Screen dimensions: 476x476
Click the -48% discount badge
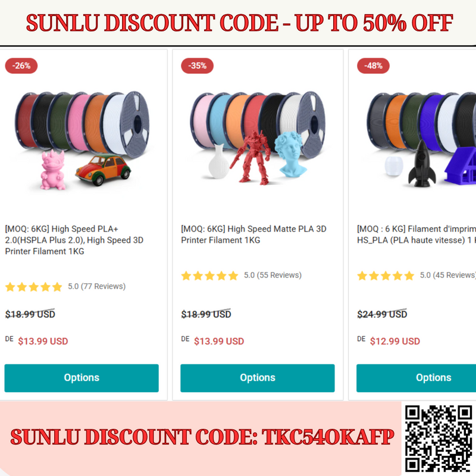(x=373, y=65)
